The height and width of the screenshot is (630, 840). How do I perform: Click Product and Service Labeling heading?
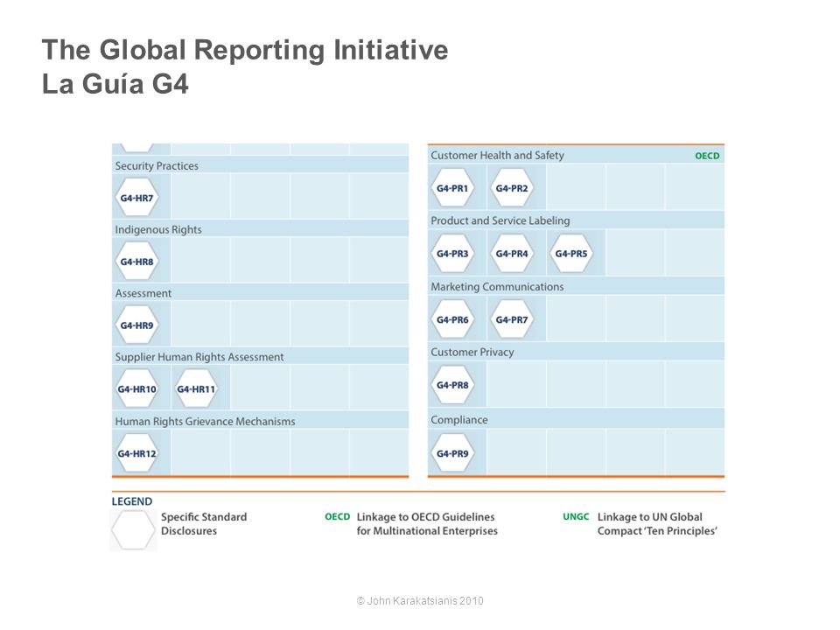[x=500, y=220]
